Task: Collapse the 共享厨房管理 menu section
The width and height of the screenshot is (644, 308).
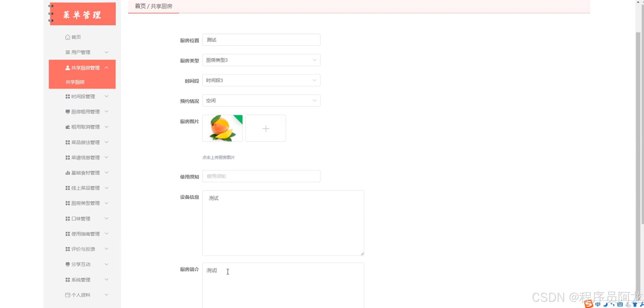Action: tap(106, 68)
